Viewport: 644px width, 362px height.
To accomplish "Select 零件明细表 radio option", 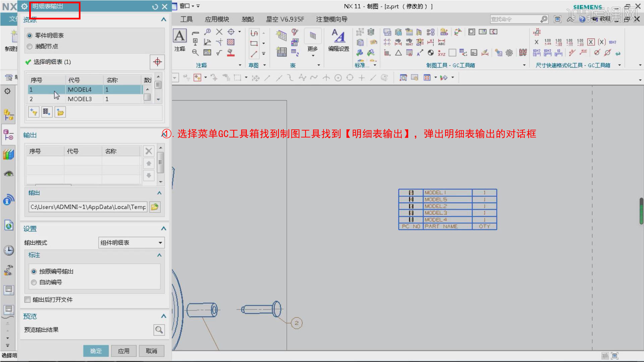I will pyautogui.click(x=30, y=36).
